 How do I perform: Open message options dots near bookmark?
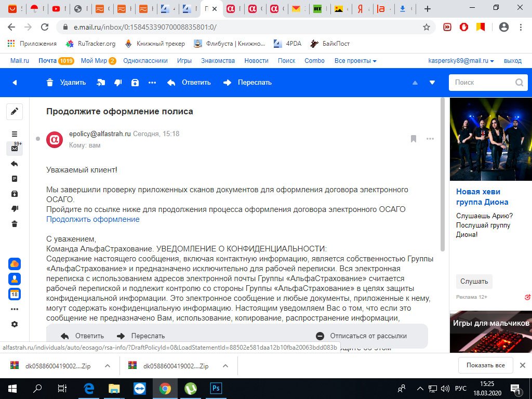point(430,138)
